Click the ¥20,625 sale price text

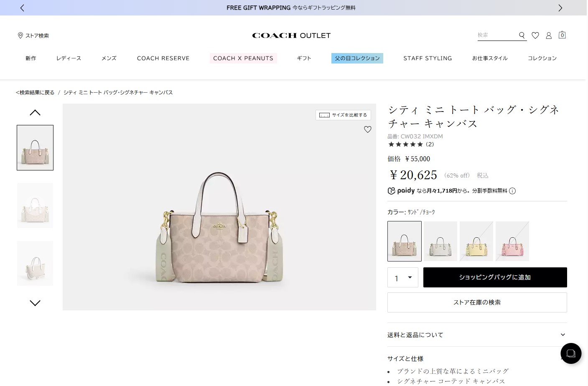coord(413,175)
